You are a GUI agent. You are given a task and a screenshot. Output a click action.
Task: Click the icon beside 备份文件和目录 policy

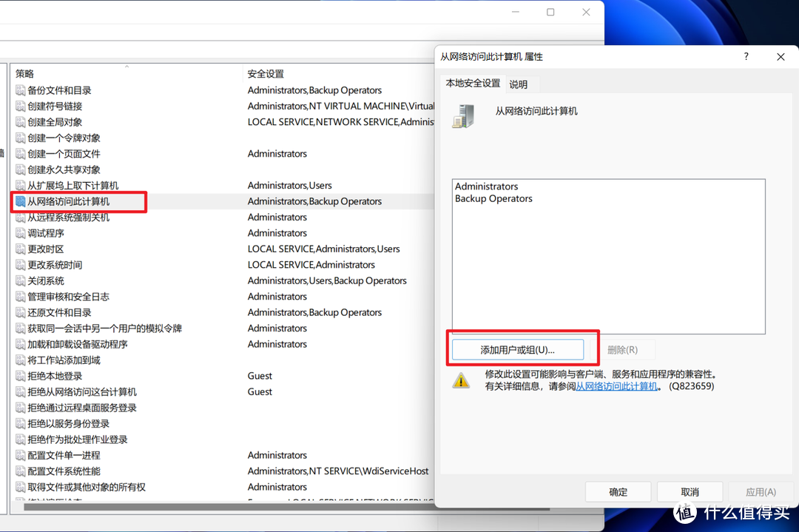tap(20, 90)
